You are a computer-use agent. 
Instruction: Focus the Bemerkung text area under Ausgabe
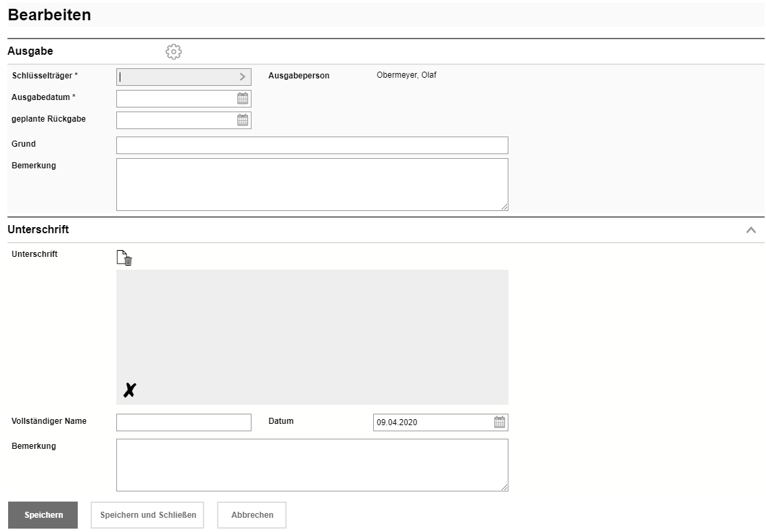pyautogui.click(x=312, y=185)
